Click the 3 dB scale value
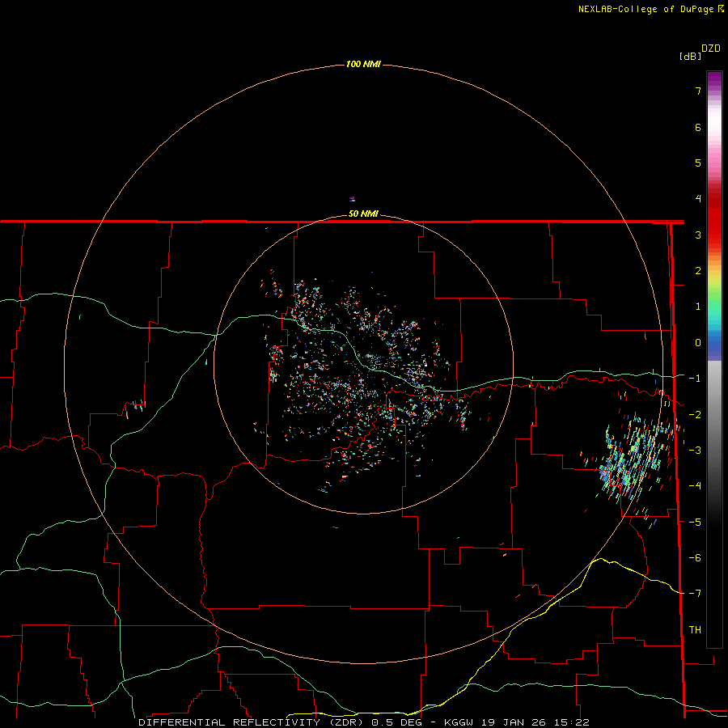This screenshot has width=728, height=728. click(698, 235)
